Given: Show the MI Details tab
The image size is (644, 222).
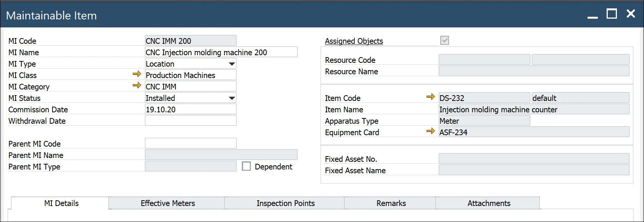Looking at the screenshot, I should click(x=61, y=203).
